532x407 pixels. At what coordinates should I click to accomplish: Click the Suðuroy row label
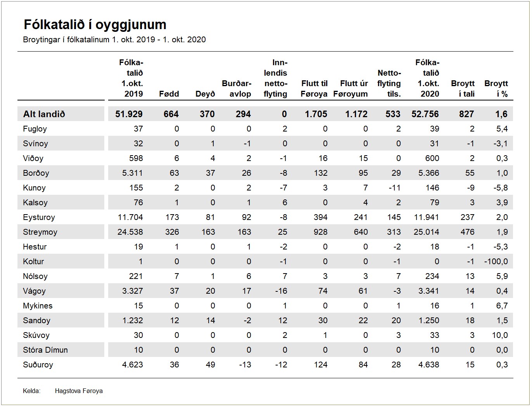point(38,365)
